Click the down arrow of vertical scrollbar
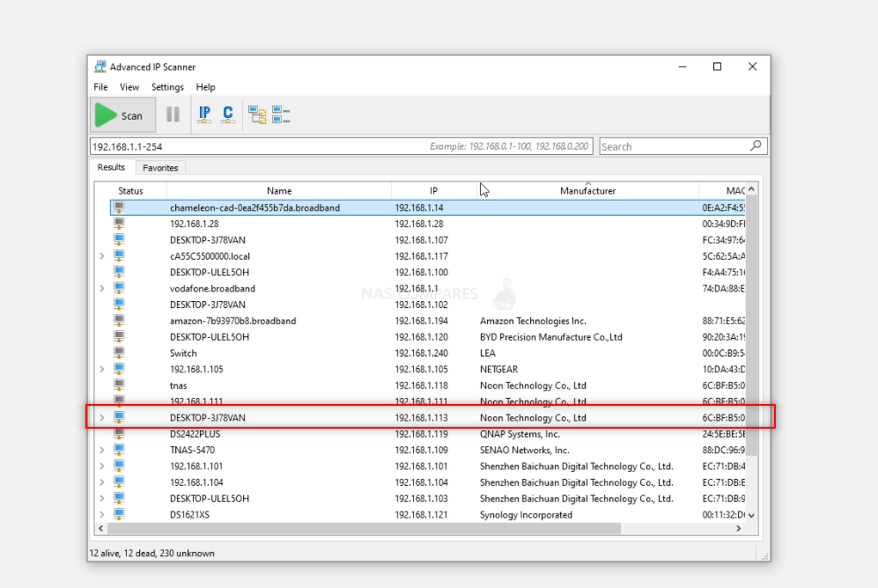 tap(751, 515)
